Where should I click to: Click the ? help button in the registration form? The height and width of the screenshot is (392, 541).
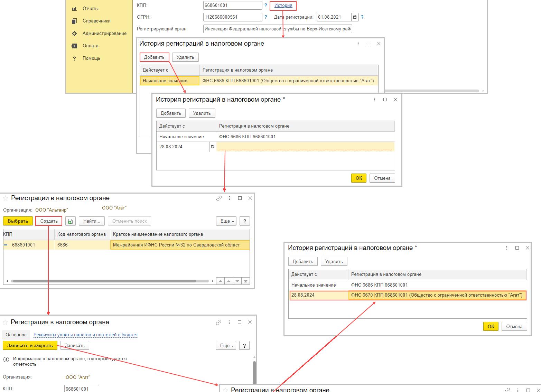tap(244, 345)
